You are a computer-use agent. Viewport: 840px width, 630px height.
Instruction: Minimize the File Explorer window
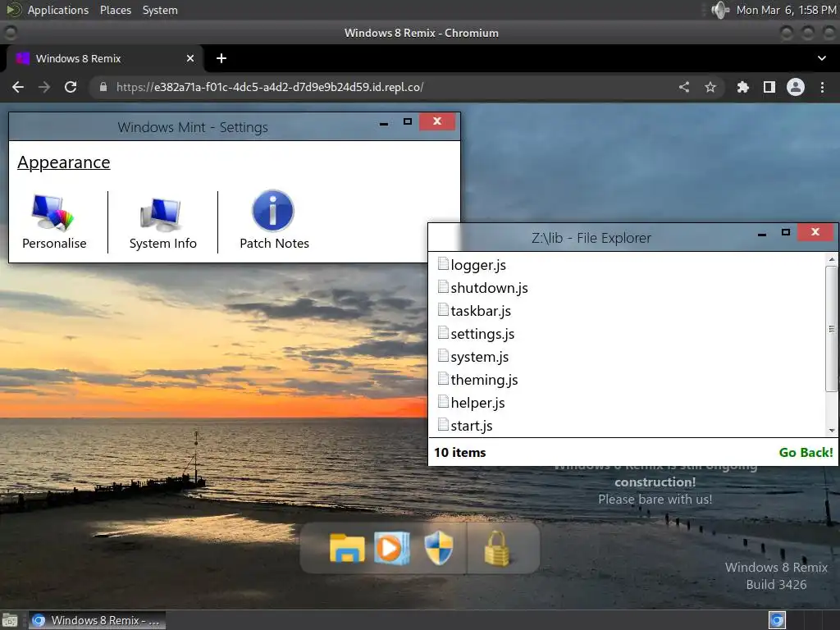[x=762, y=234]
